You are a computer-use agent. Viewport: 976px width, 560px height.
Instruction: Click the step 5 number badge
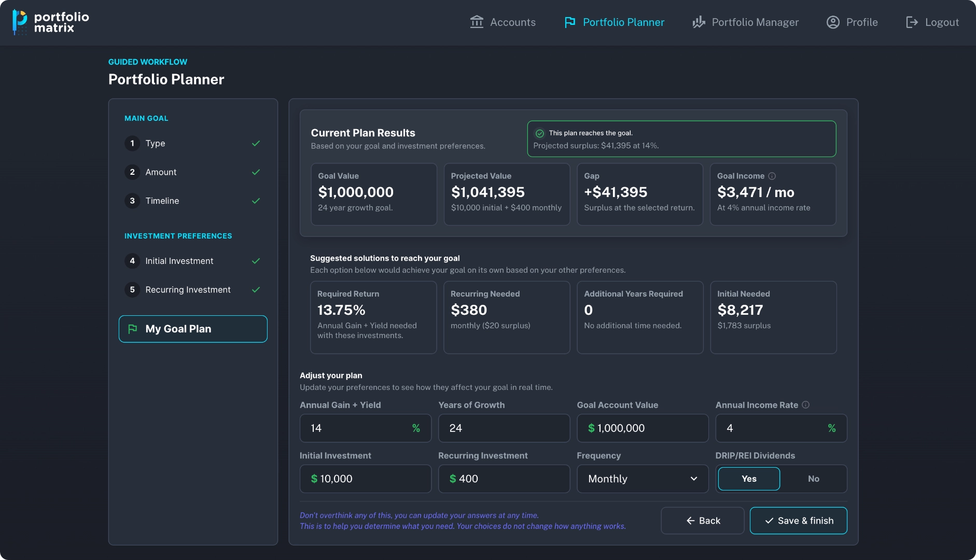click(x=132, y=289)
